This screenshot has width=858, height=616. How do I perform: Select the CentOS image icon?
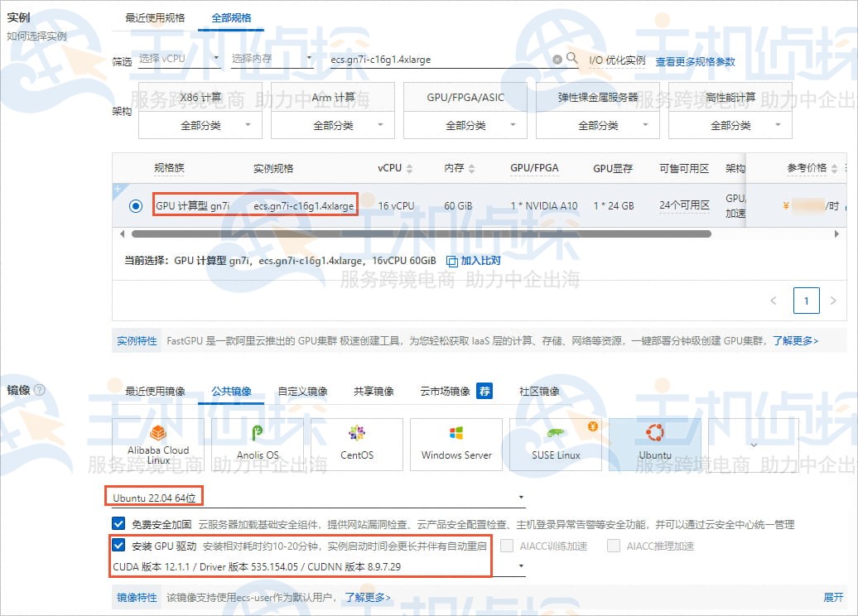[358, 444]
